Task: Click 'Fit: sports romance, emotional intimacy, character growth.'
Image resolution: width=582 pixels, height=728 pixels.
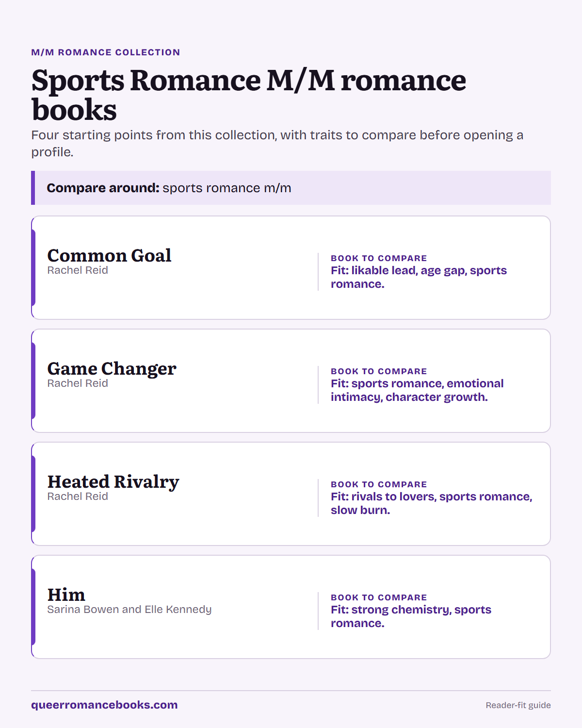Action: click(417, 390)
